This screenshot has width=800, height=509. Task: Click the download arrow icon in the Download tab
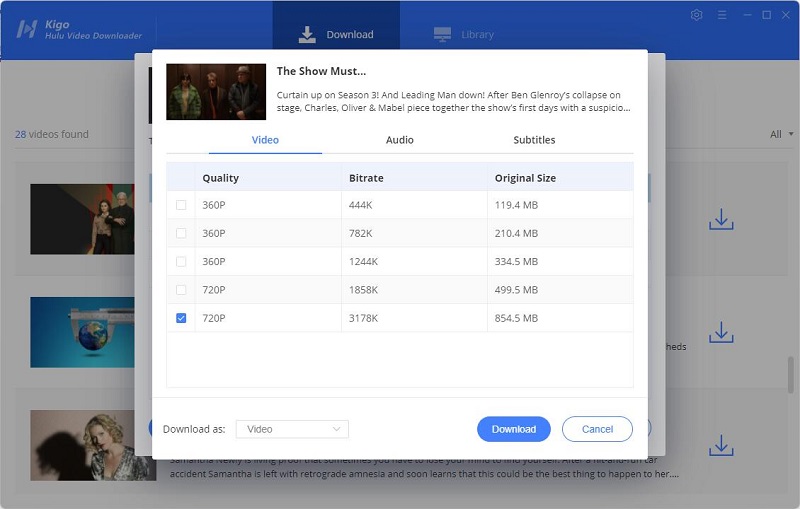click(x=307, y=34)
